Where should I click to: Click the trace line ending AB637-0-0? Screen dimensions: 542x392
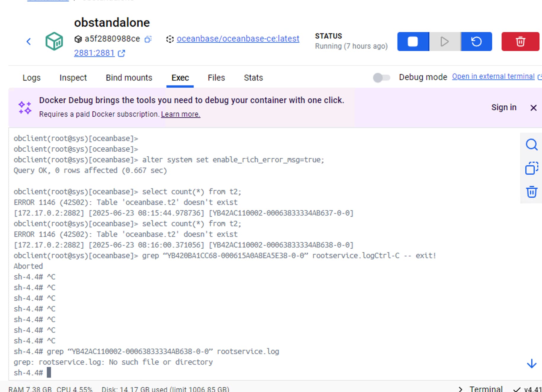(184, 213)
